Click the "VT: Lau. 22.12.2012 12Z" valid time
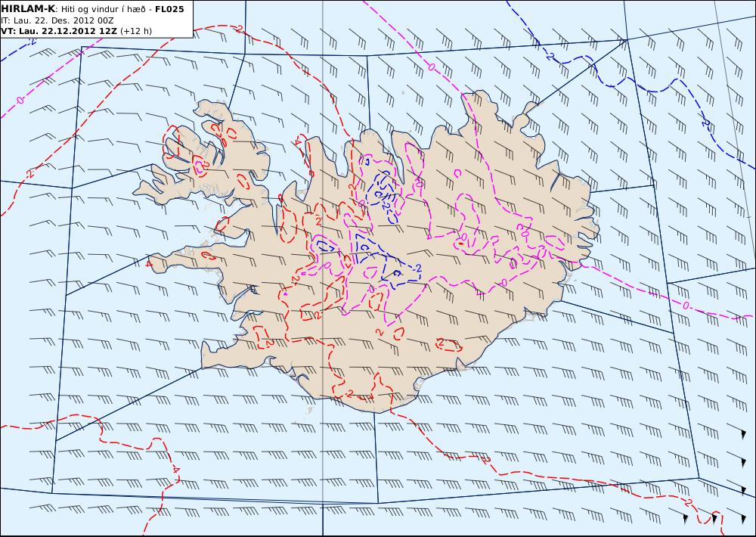 click(59, 31)
